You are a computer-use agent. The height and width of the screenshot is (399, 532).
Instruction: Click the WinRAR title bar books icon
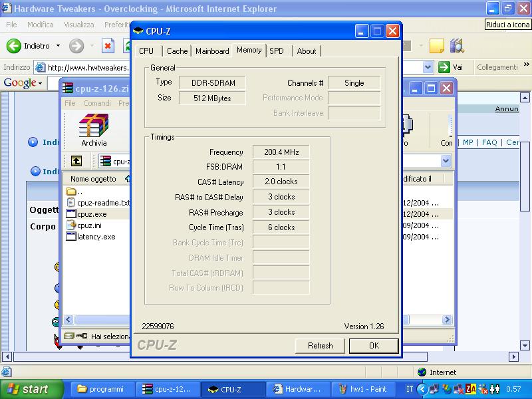click(68, 88)
